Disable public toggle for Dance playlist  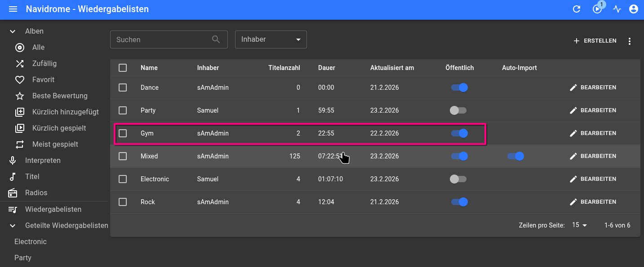[459, 88]
